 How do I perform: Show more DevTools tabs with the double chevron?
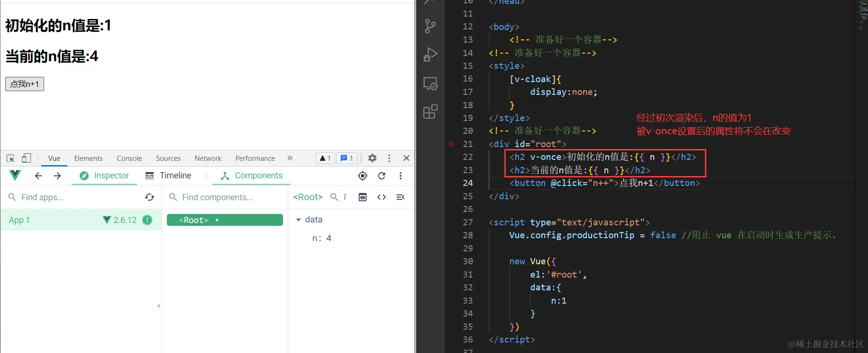tap(290, 158)
